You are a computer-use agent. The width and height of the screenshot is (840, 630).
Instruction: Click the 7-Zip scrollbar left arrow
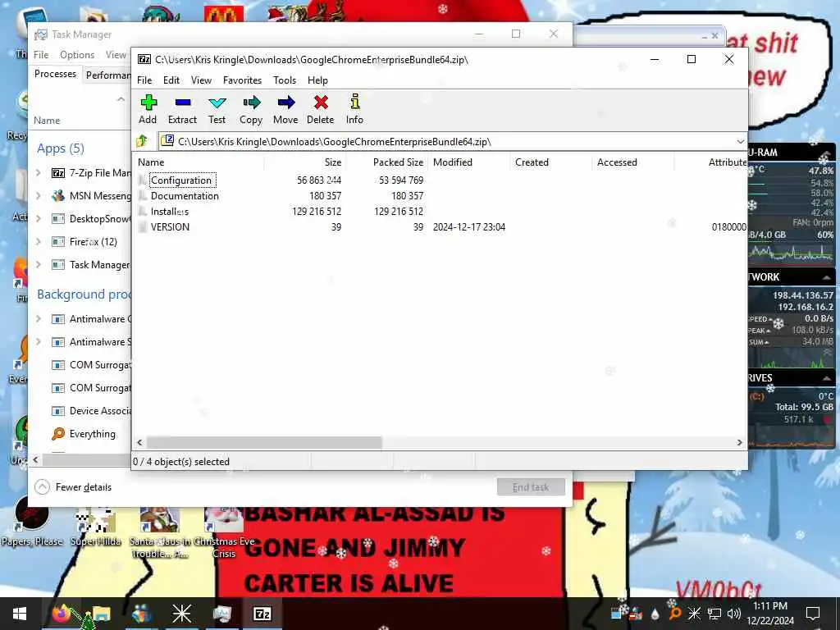139,442
